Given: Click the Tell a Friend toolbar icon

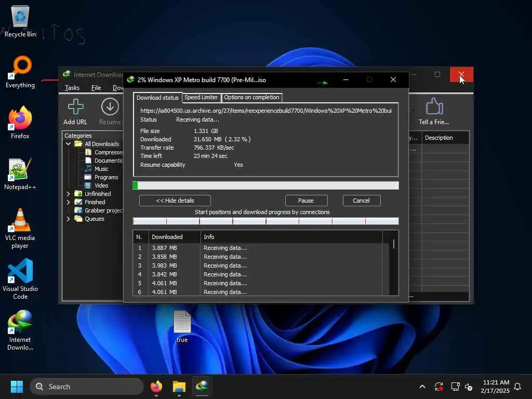Looking at the screenshot, I should coord(434,112).
